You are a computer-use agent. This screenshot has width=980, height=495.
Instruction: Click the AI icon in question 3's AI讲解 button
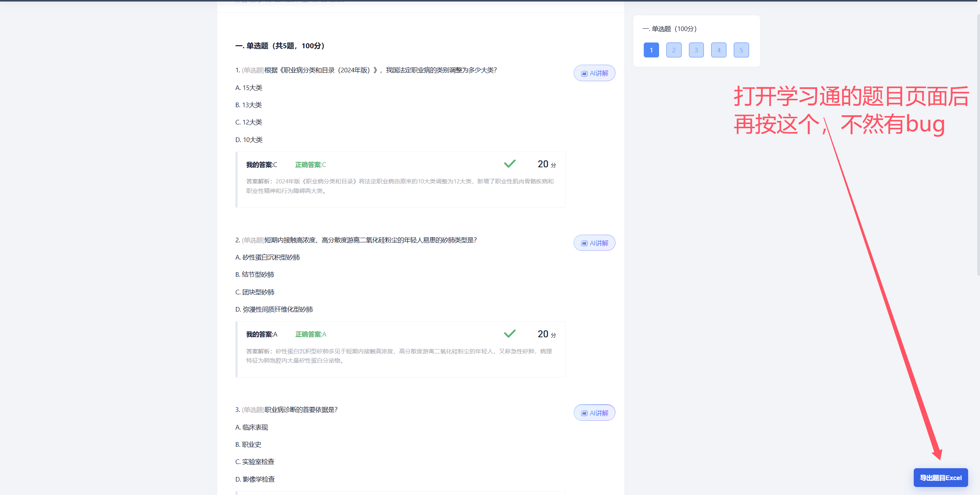[584, 413]
